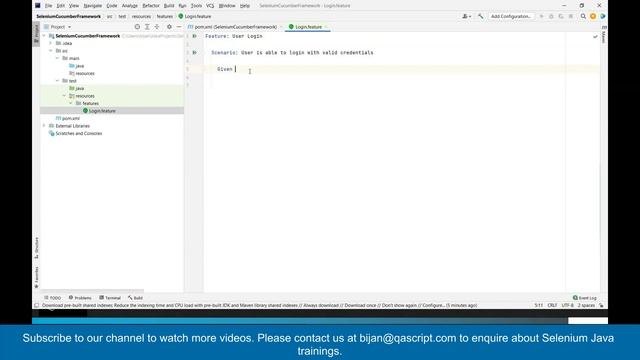This screenshot has width=640, height=360.
Task: Open the Tools menu
Action: [x=196, y=6]
